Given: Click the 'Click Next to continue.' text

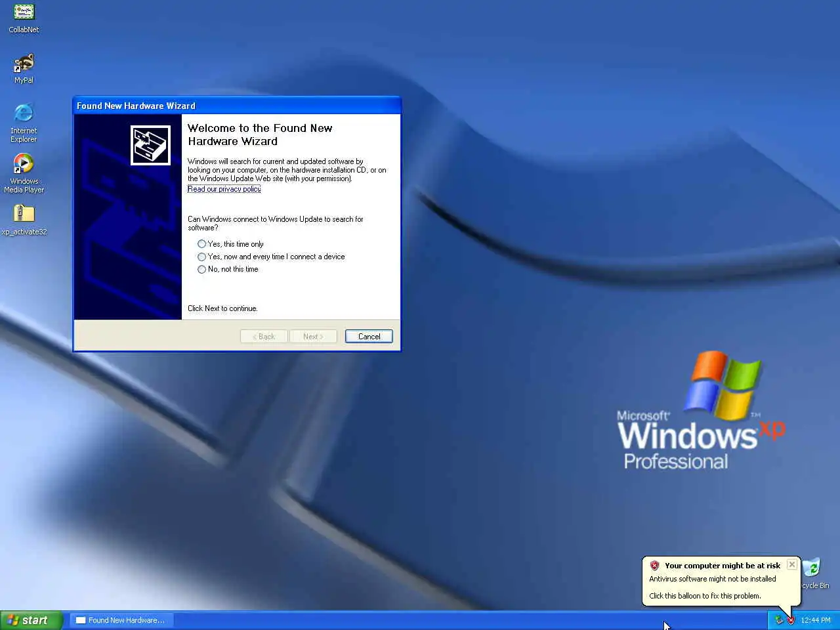Looking at the screenshot, I should click(222, 308).
